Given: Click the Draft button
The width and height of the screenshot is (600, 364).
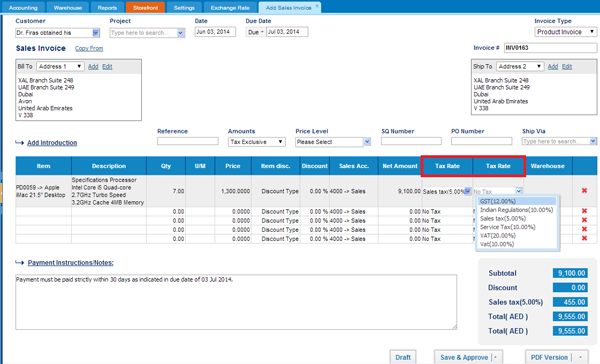Looking at the screenshot, I should (x=403, y=357).
